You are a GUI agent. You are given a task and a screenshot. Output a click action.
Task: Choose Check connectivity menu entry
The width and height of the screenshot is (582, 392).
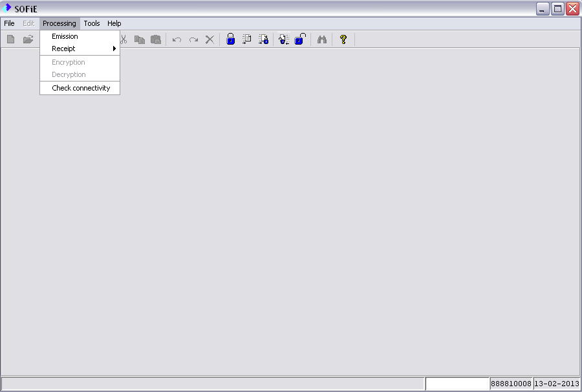point(81,88)
